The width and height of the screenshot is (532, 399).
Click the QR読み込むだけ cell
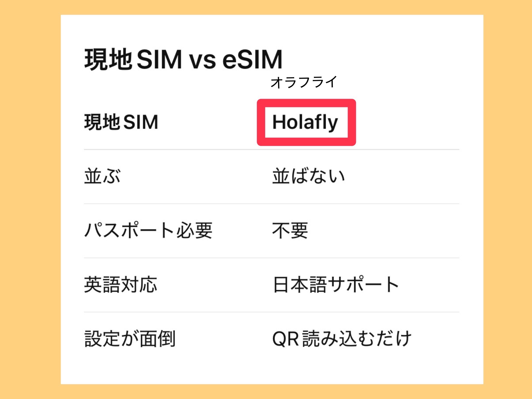click(x=342, y=339)
